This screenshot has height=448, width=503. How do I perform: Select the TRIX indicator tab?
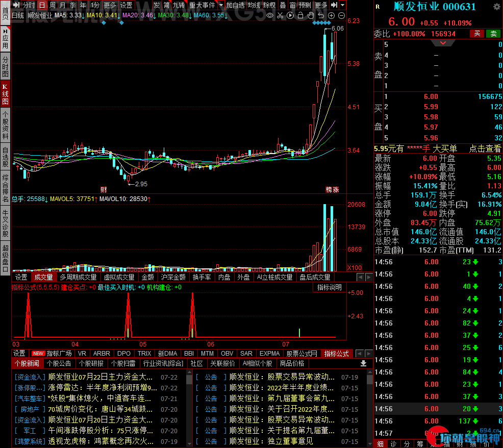tap(144, 354)
